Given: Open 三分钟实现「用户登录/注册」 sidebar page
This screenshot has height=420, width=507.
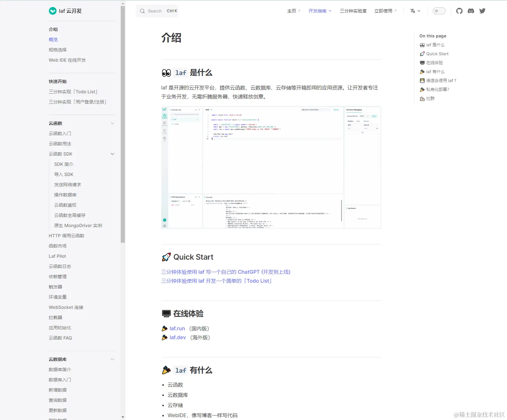Looking at the screenshot, I should click(x=78, y=102).
